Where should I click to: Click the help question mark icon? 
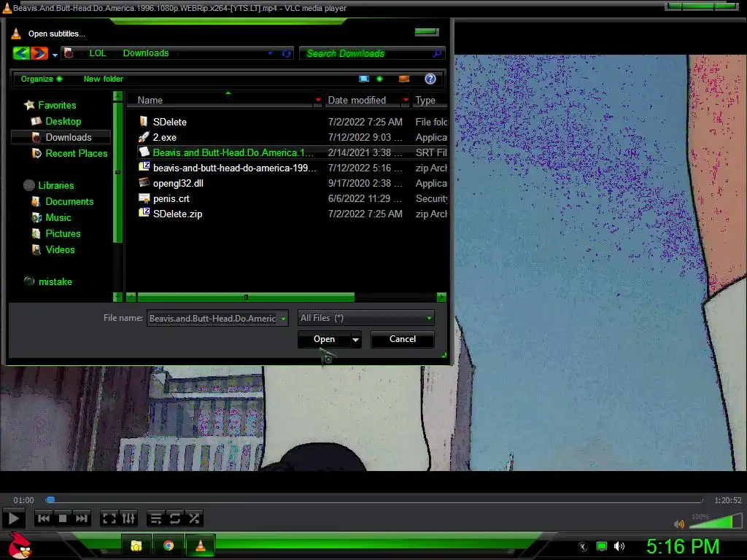click(x=430, y=79)
